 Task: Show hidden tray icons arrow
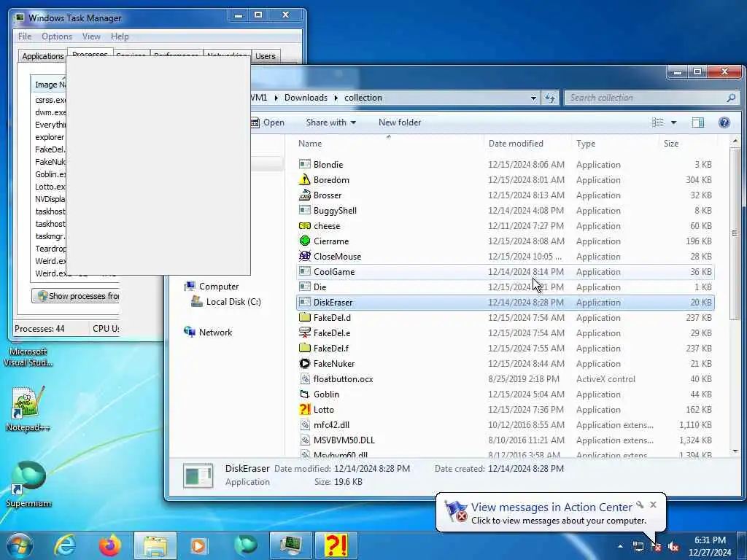pos(620,546)
